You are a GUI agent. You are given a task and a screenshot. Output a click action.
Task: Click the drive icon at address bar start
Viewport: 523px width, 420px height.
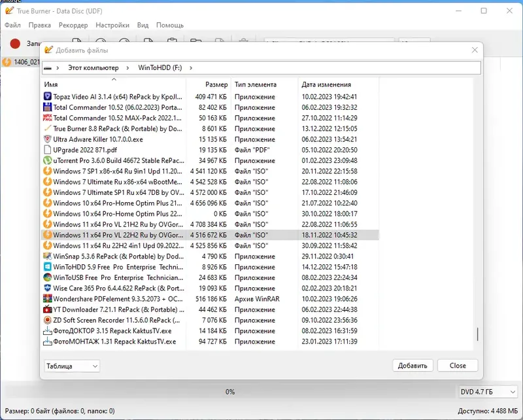point(48,68)
